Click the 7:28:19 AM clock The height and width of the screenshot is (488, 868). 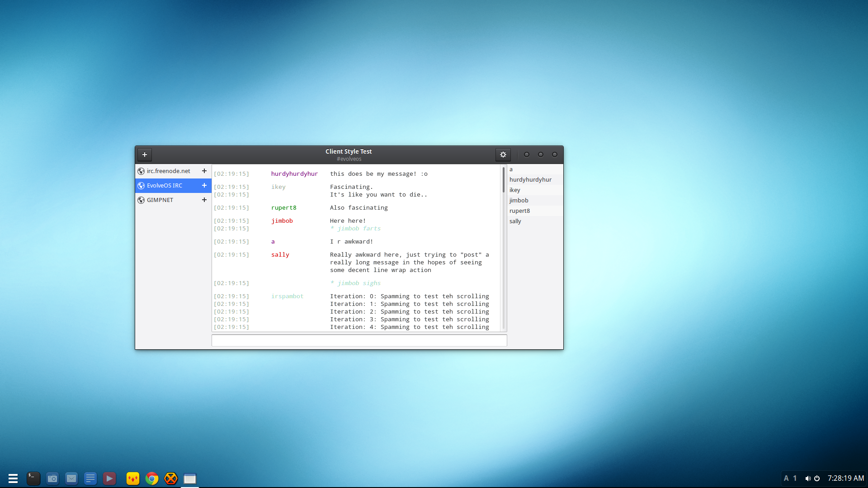[846, 479]
